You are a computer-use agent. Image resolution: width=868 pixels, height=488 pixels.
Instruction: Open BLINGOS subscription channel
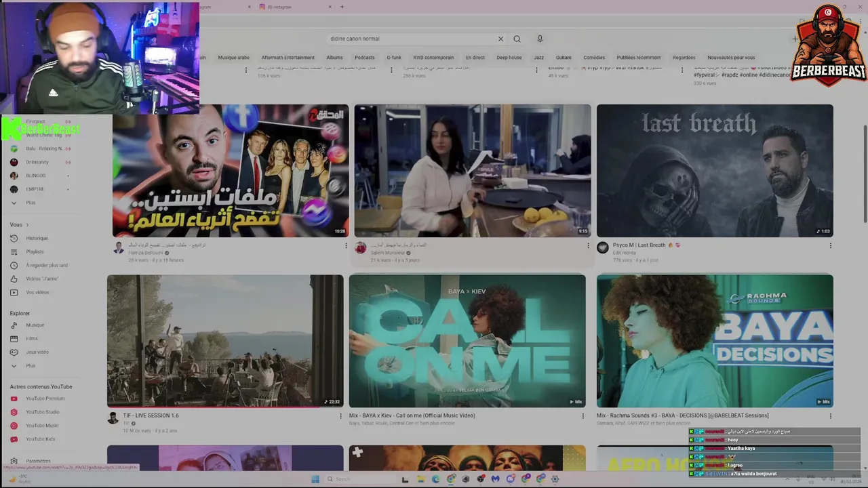pos(35,176)
